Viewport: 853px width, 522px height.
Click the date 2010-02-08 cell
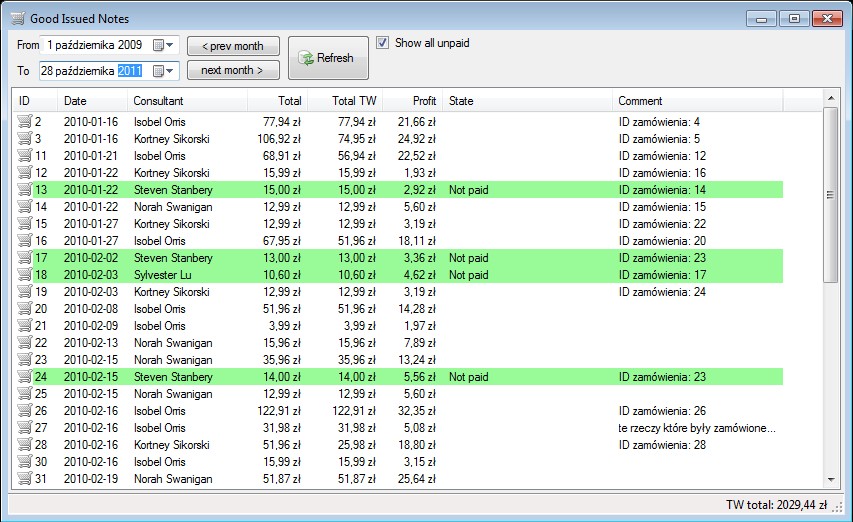click(x=91, y=309)
